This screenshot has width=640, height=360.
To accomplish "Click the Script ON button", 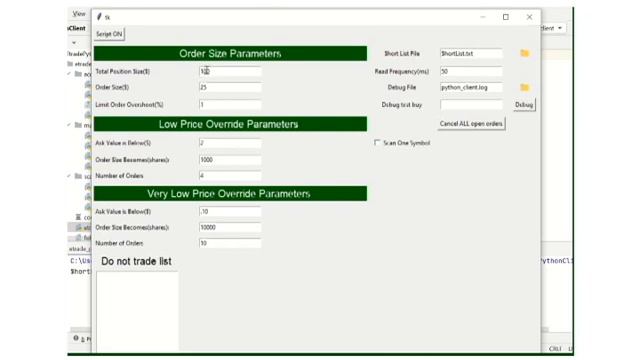I will (109, 34).
